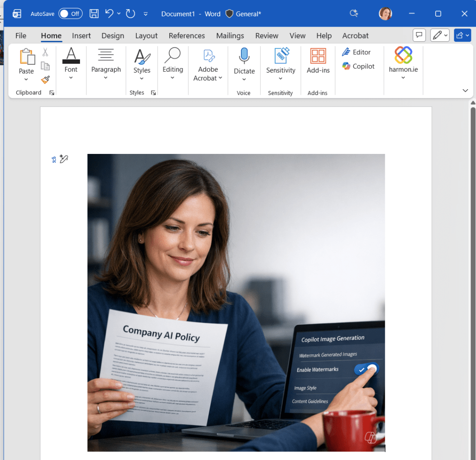Click the Copy icon
The height and width of the screenshot is (460, 476).
(x=45, y=65)
